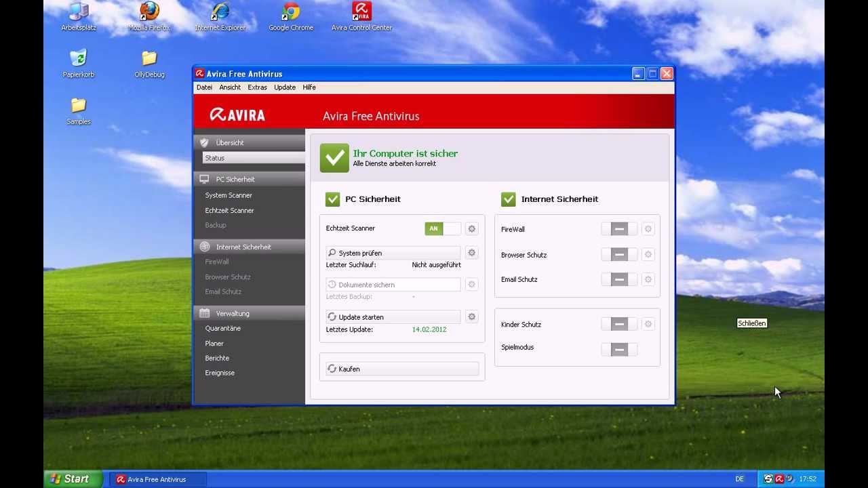The width and height of the screenshot is (868, 488).
Task: Click the 'Nicht ausgeführt' last scan value
Action: coord(436,265)
